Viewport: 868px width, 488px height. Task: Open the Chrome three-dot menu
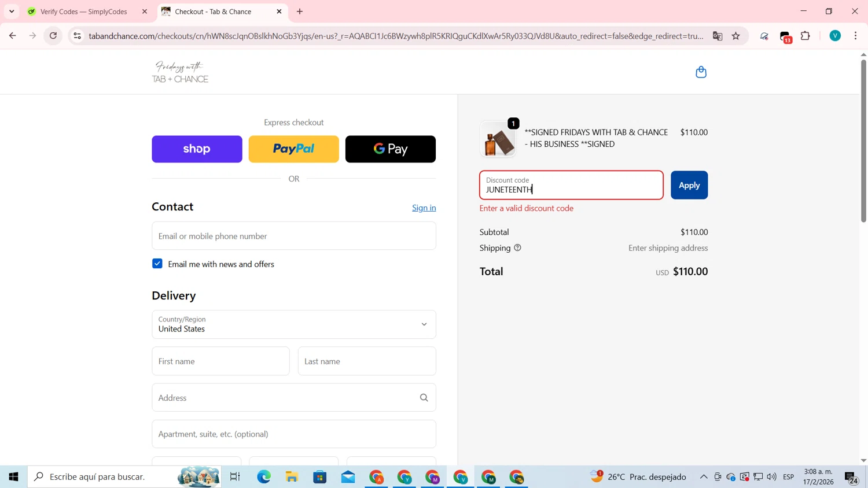[x=855, y=36]
